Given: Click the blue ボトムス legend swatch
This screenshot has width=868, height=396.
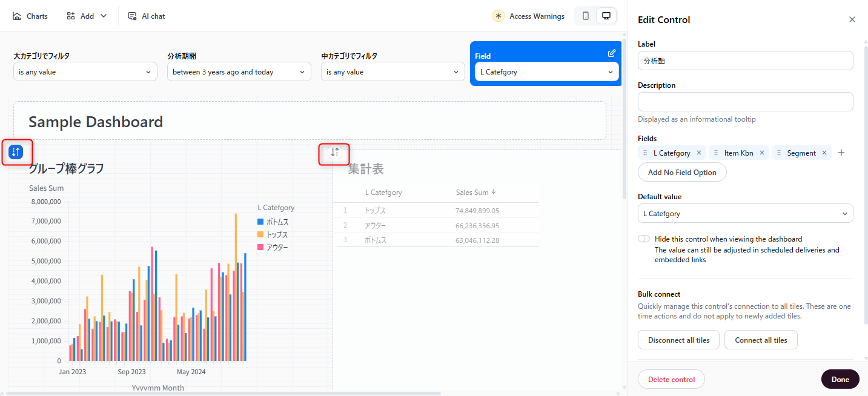Looking at the screenshot, I should [260, 222].
